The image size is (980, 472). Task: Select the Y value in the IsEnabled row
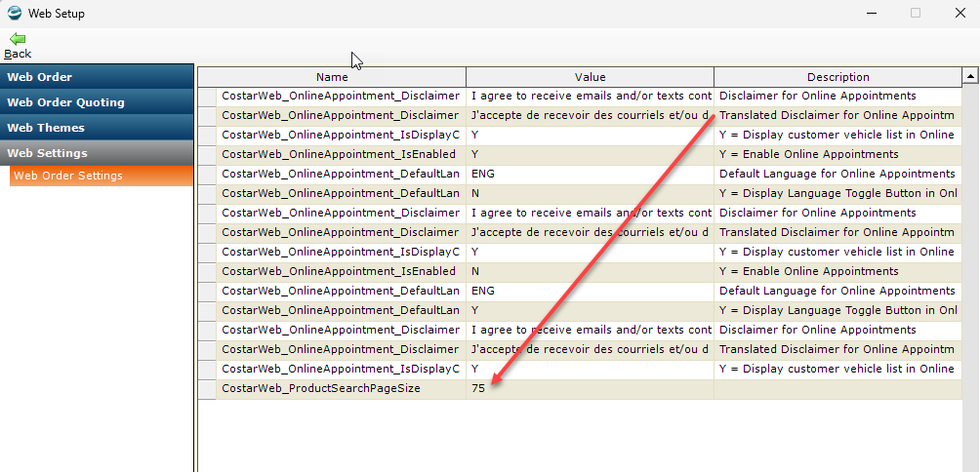point(590,154)
